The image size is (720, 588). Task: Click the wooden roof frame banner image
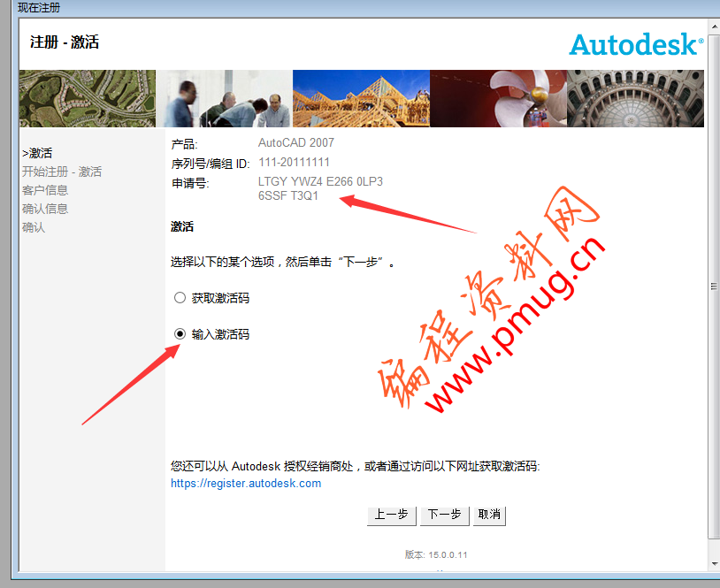pos(361,98)
